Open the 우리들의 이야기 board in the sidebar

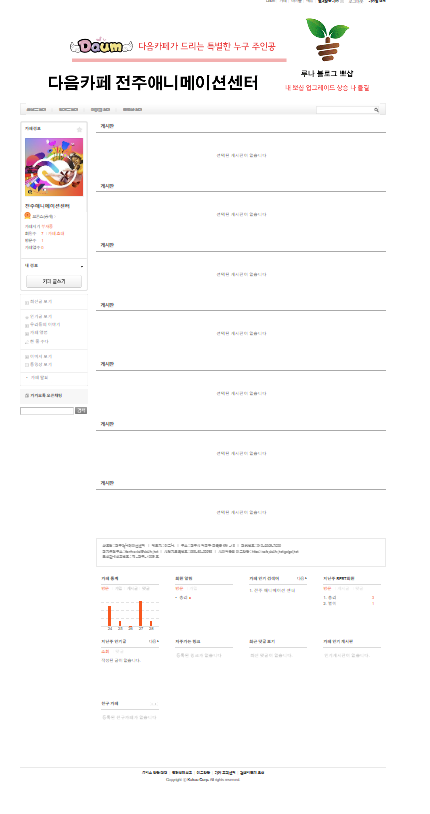coord(45,324)
